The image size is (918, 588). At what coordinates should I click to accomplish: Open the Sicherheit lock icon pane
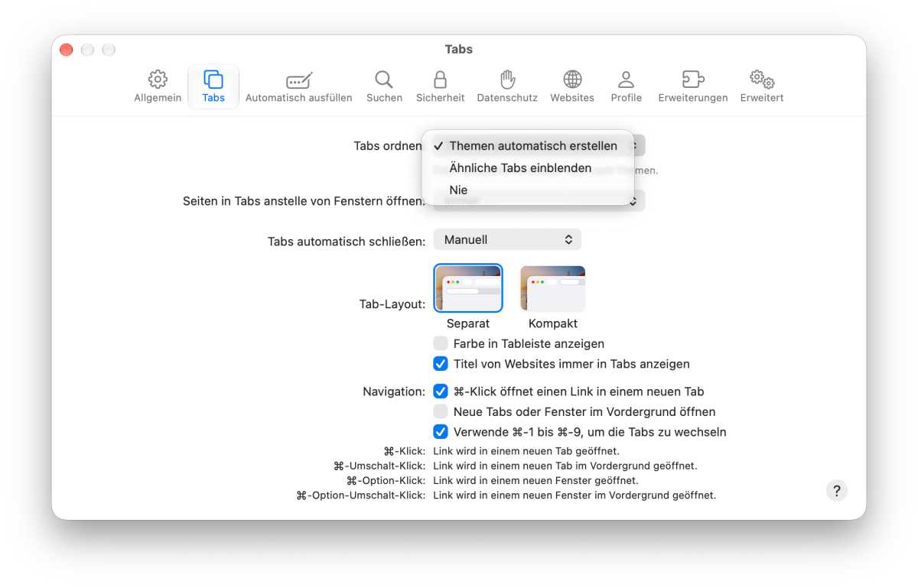pos(441,86)
